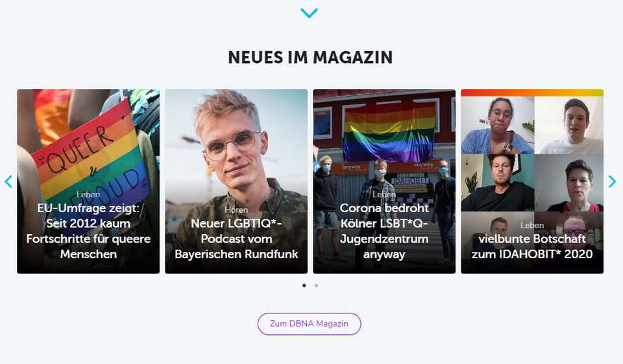Click Leben label on EU-Umfrage card
The height and width of the screenshot is (364, 623).
coord(88,194)
